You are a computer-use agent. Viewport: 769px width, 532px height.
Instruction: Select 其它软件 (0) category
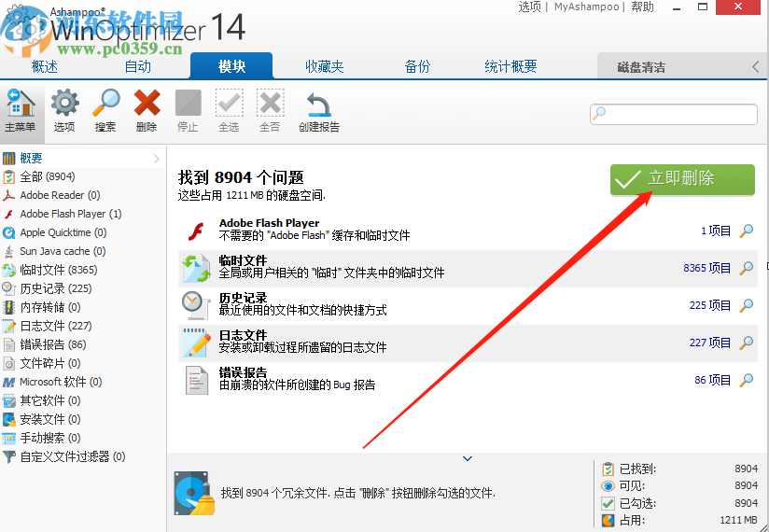(x=81, y=400)
